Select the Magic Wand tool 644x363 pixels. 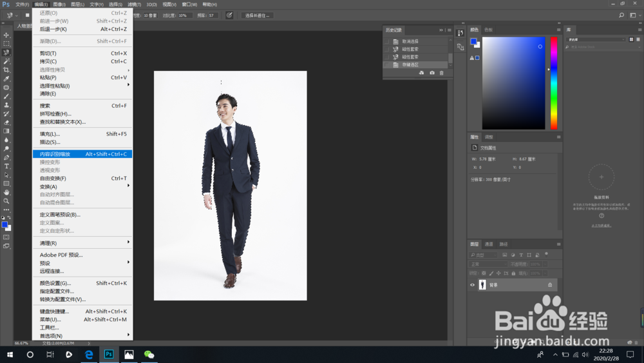tap(6, 61)
